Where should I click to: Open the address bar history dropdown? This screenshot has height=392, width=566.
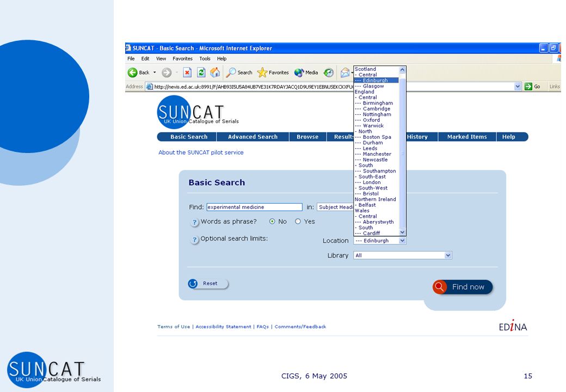[x=518, y=86]
